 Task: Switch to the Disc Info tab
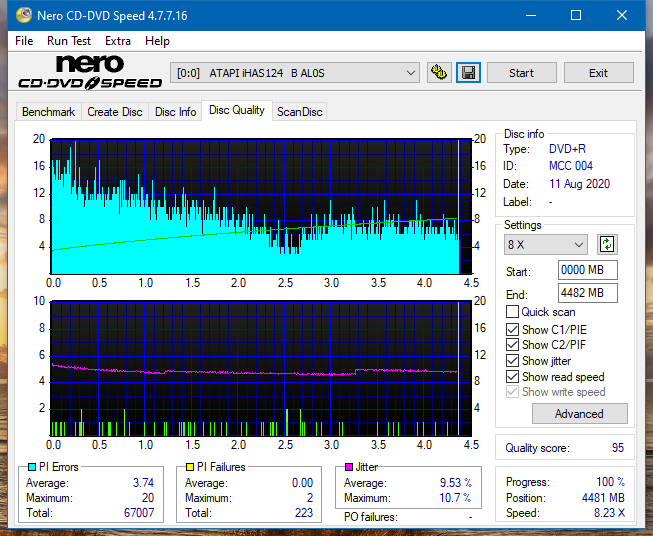pyautogui.click(x=175, y=112)
